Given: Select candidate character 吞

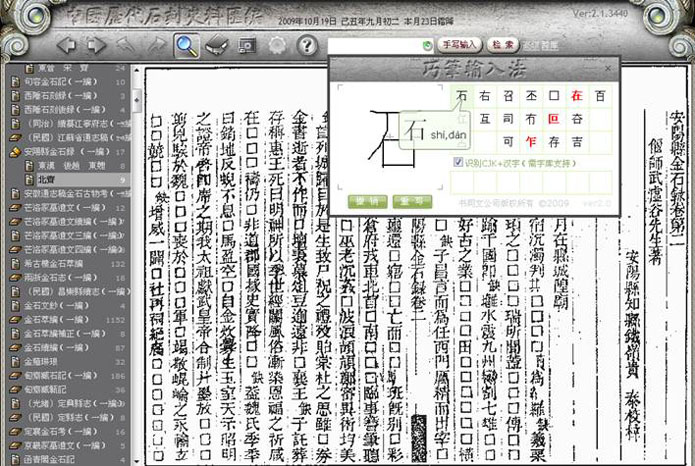Looking at the screenshot, I should (x=577, y=119).
